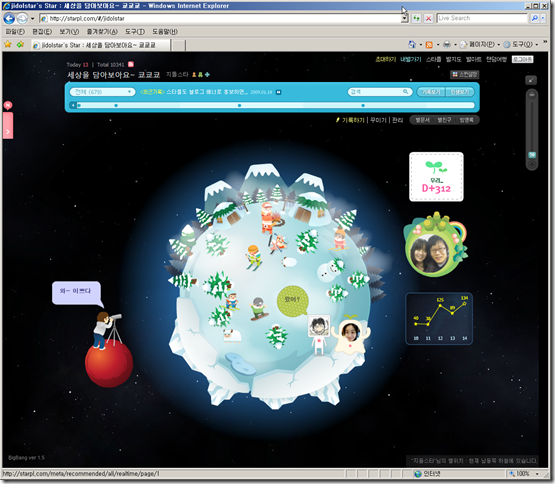Click the small skip icon after 2009.01.14
This screenshot has height=484, width=555.
[279, 92]
